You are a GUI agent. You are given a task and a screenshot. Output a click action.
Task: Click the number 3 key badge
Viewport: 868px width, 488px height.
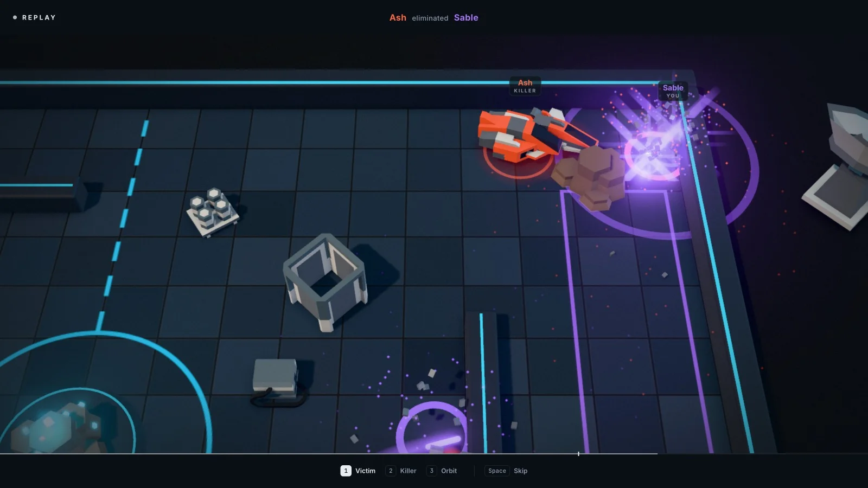(431, 471)
